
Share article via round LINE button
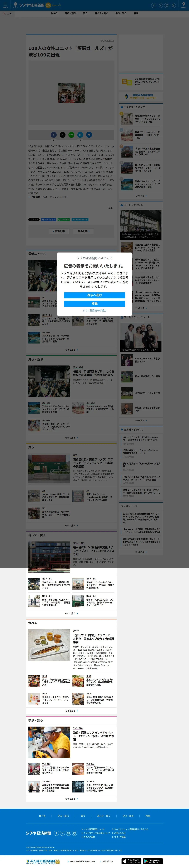point(71,135)
